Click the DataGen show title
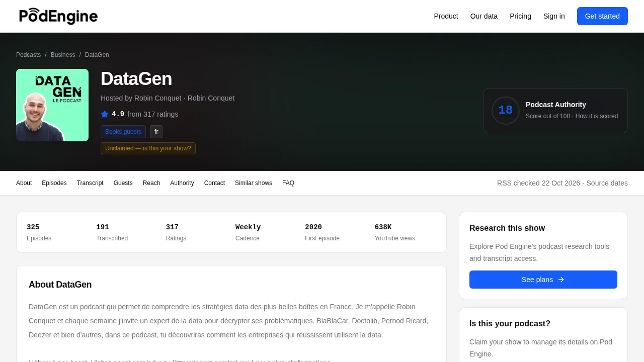 136,79
